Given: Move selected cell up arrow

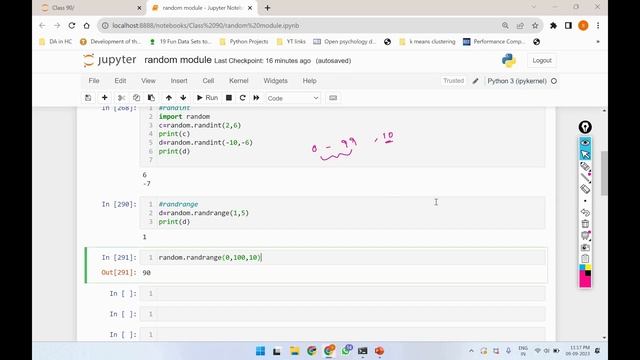Looking at the screenshot, I should [x=169, y=98].
